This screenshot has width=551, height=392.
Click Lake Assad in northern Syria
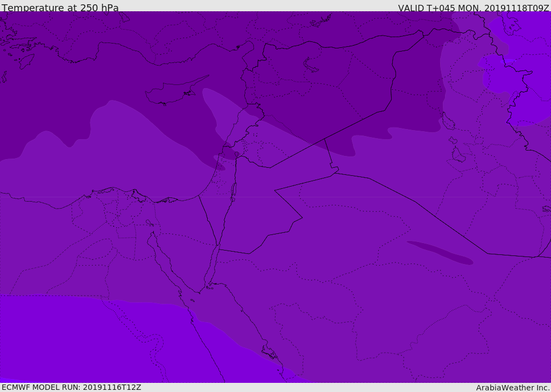click(311, 65)
